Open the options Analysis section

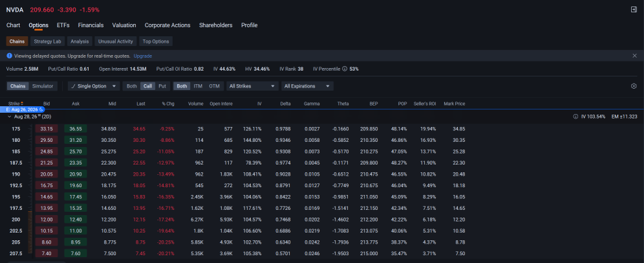pyautogui.click(x=80, y=41)
